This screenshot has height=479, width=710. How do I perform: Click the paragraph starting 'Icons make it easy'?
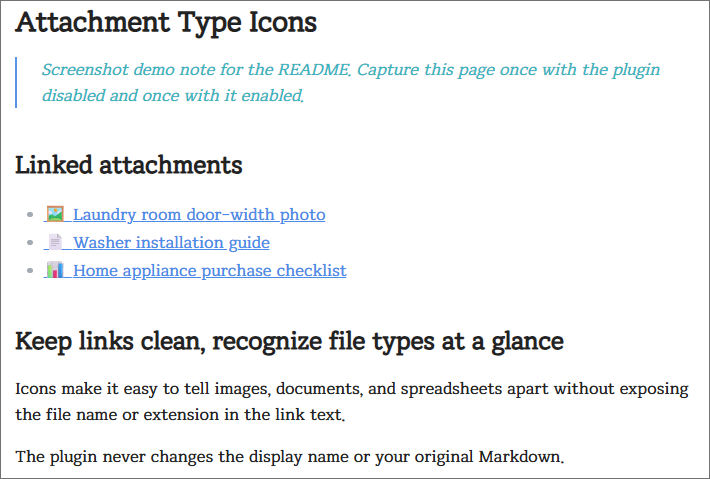[352, 402]
